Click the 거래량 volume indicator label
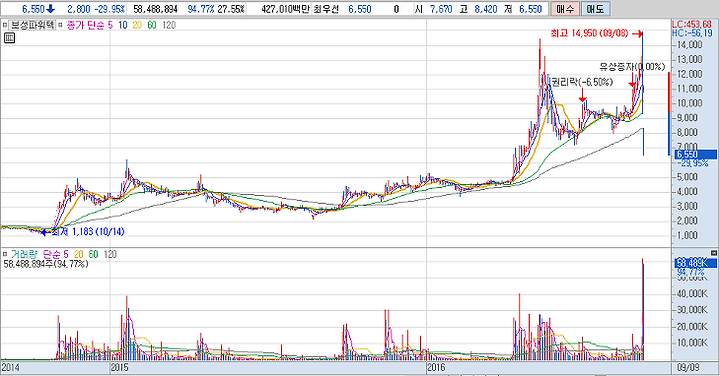Image resolution: width=720 pixels, height=376 pixels. (x=25, y=254)
